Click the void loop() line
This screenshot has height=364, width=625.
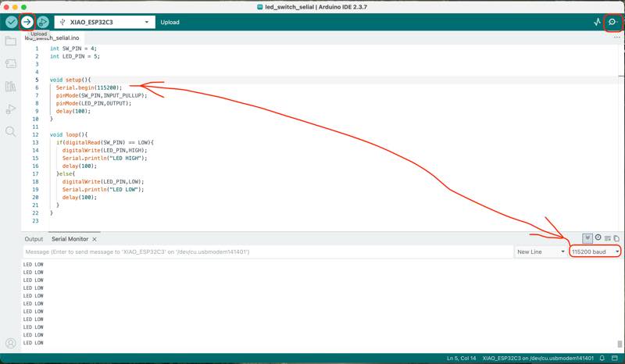coord(69,134)
